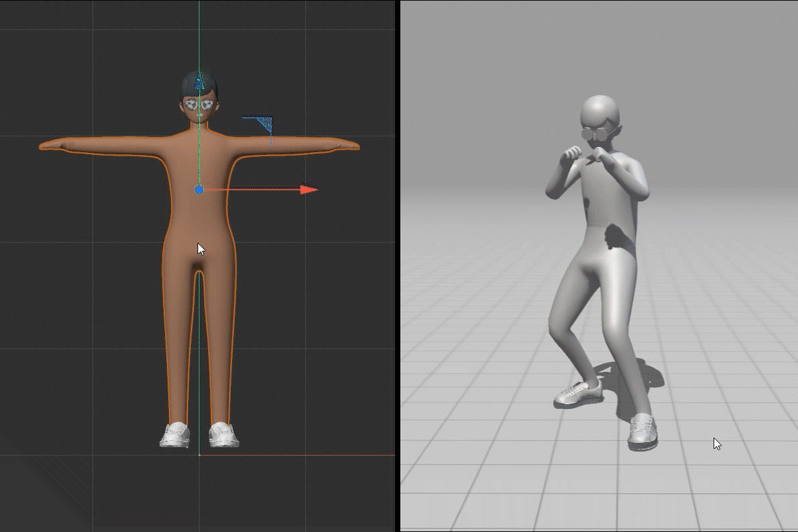Click the red X-axis gizmo arrowhead
The width and height of the screenshot is (798, 532).
(309, 190)
